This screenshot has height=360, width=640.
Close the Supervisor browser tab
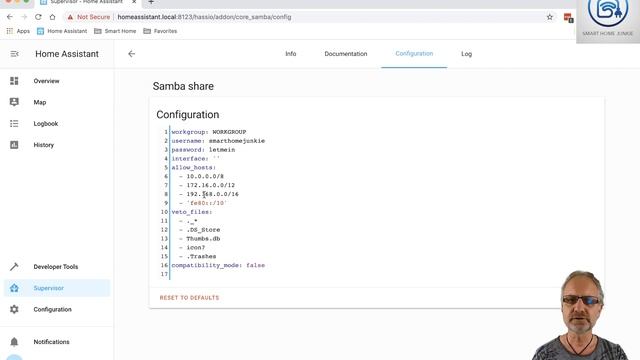pyautogui.click(x=134, y=2)
